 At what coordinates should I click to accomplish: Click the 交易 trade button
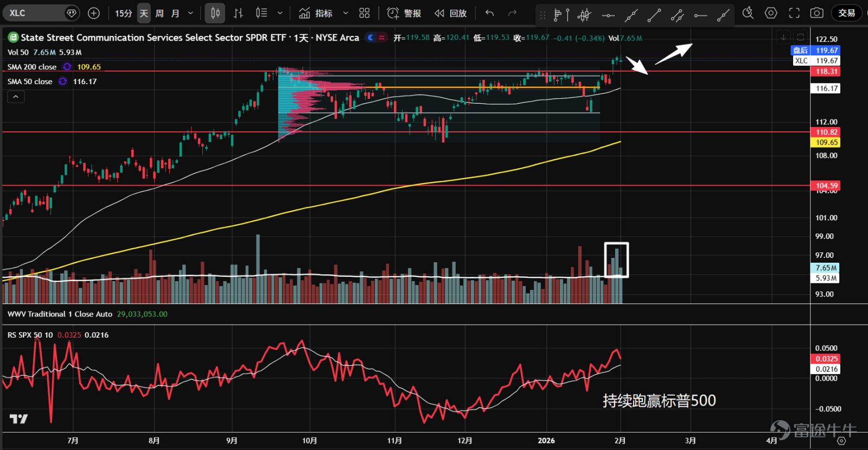click(x=847, y=13)
